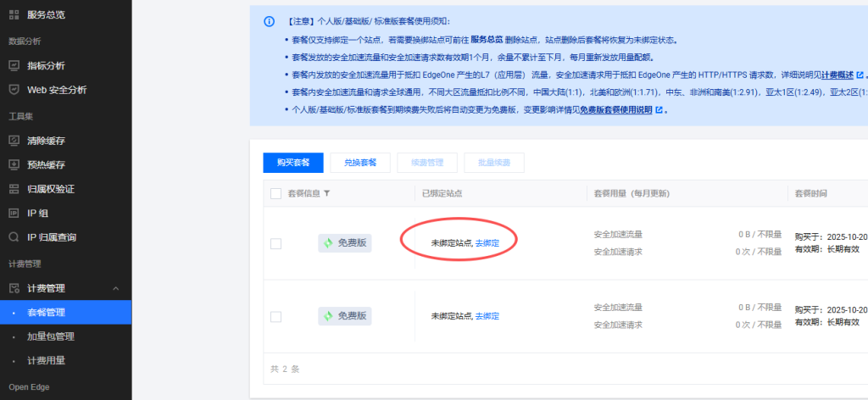Check the second 免费版 row checkbox
This screenshot has height=400, width=868.
point(275,316)
